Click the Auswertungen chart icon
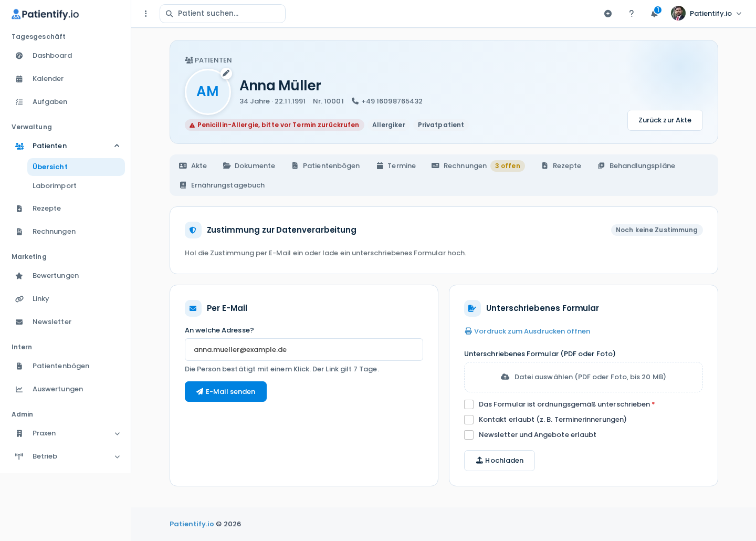Viewport: 756px width, 541px height. [19, 389]
